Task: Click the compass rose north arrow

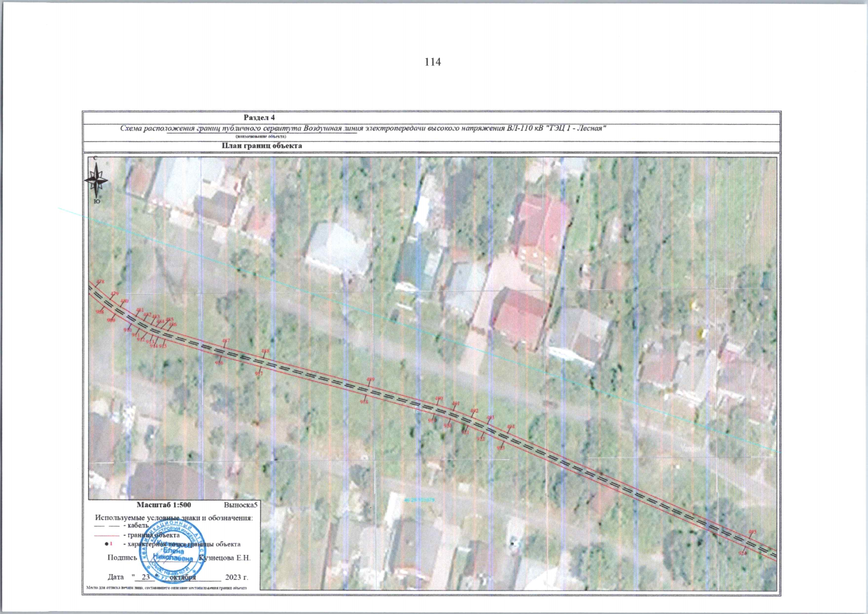Action: pos(96,180)
